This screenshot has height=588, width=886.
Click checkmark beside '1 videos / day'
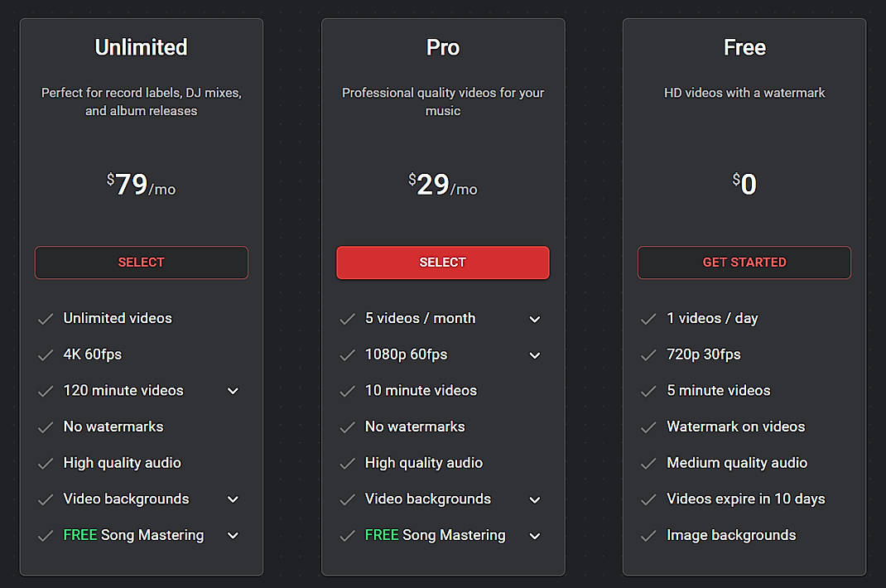tap(648, 319)
